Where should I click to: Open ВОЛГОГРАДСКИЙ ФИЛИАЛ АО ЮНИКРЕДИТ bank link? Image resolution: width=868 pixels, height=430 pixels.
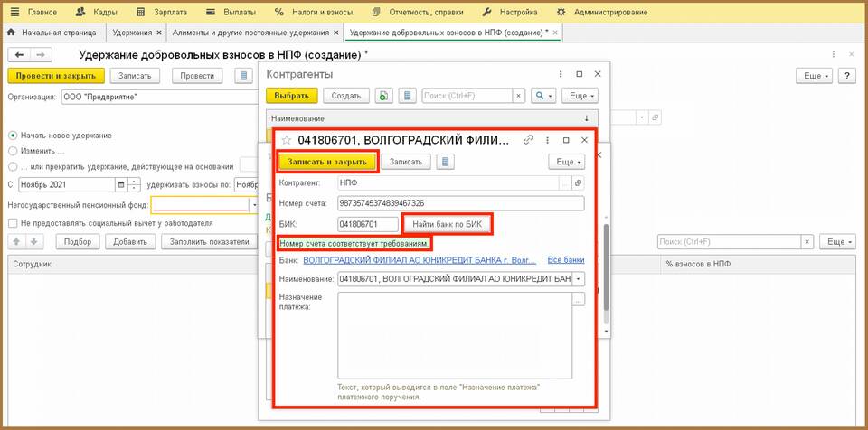point(420,259)
